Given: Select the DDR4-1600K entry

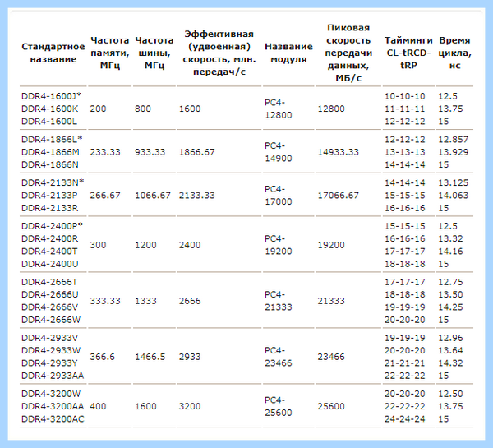Looking at the screenshot, I should (49, 109).
